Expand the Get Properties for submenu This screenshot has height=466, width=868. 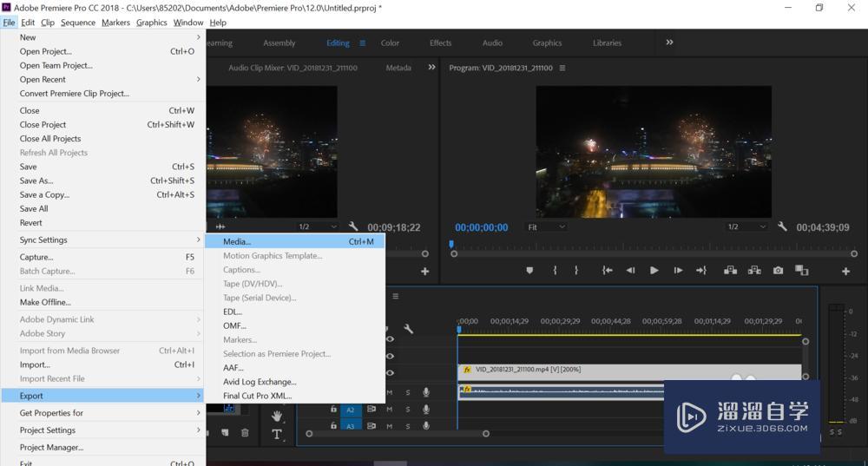point(103,413)
